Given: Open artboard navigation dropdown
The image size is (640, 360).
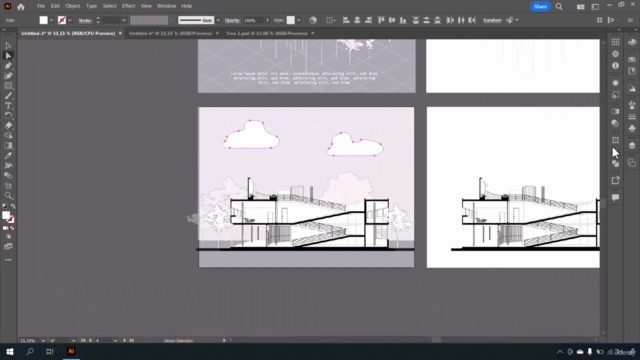Looking at the screenshot, I should click(115, 340).
